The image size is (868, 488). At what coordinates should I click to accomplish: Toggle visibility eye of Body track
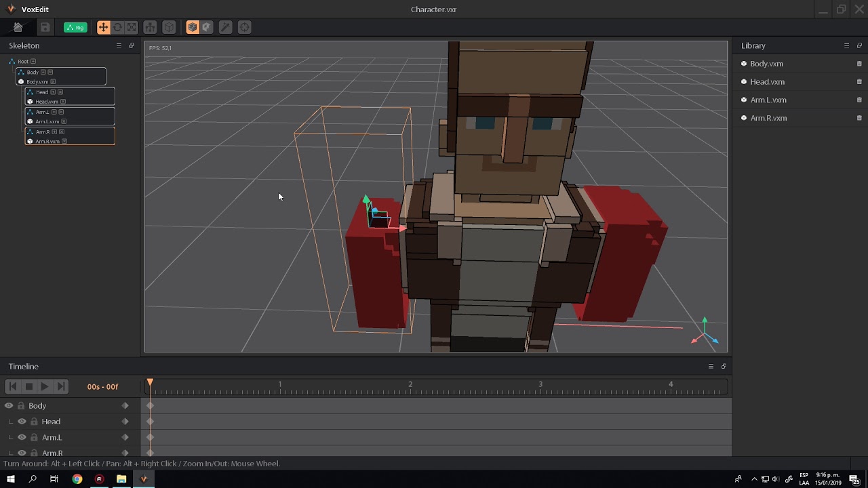(x=9, y=405)
